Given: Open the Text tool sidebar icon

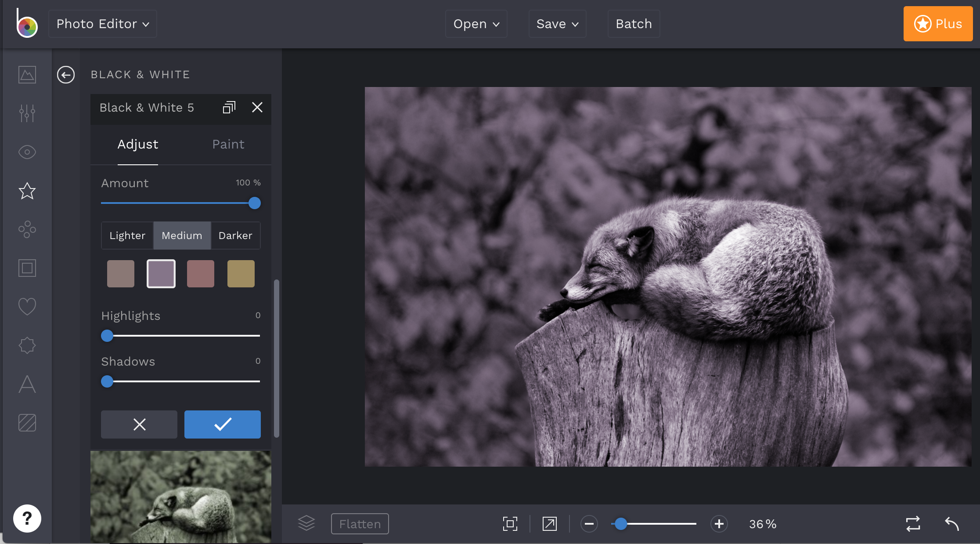Looking at the screenshot, I should (27, 384).
